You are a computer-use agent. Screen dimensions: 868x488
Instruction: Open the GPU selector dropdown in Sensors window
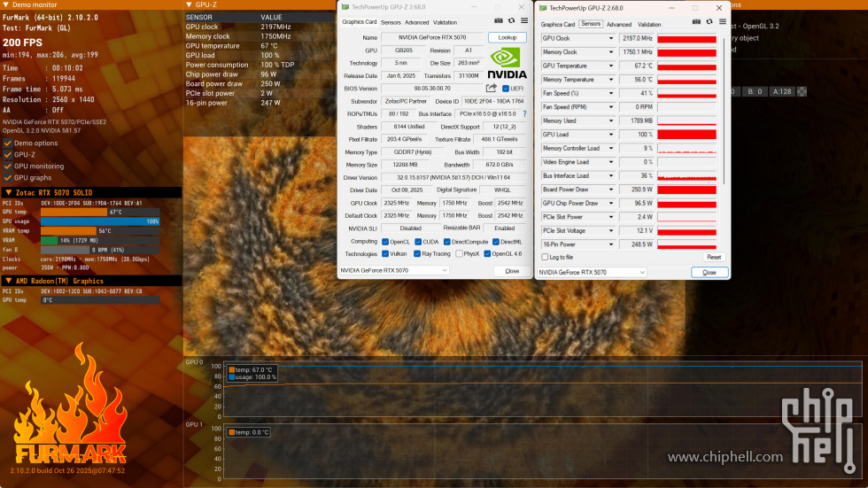[x=593, y=272]
